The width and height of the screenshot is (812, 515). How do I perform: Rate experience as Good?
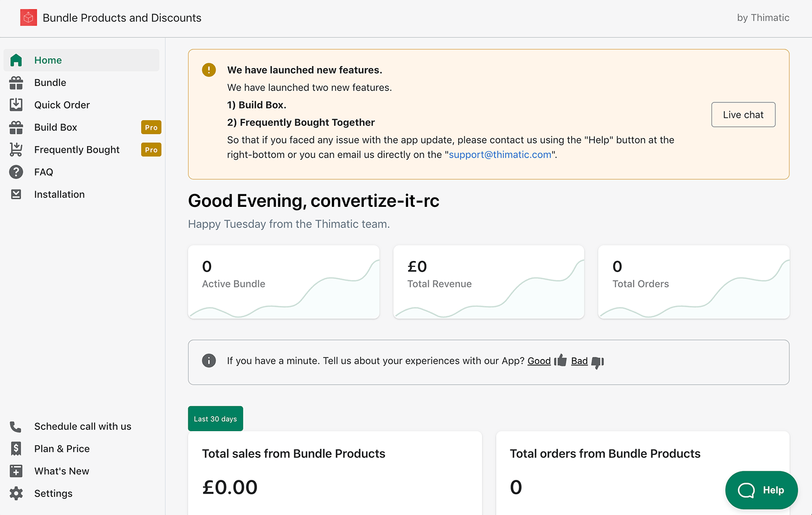coord(539,361)
